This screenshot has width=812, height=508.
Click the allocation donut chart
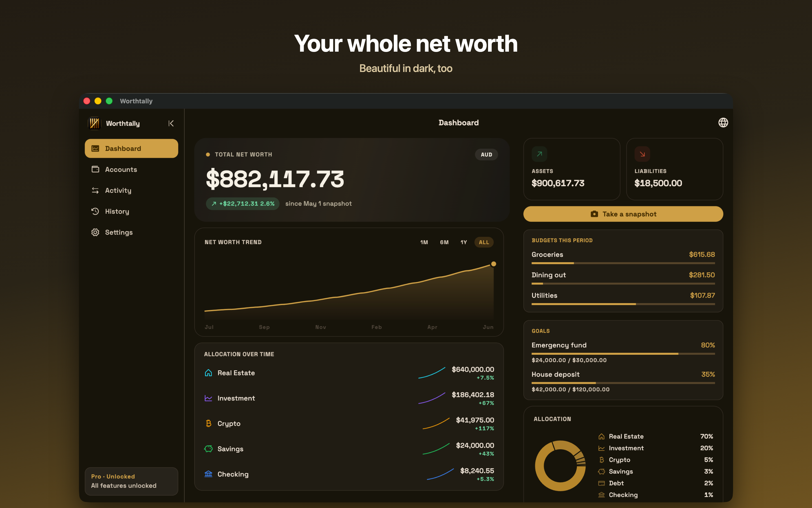(560, 466)
